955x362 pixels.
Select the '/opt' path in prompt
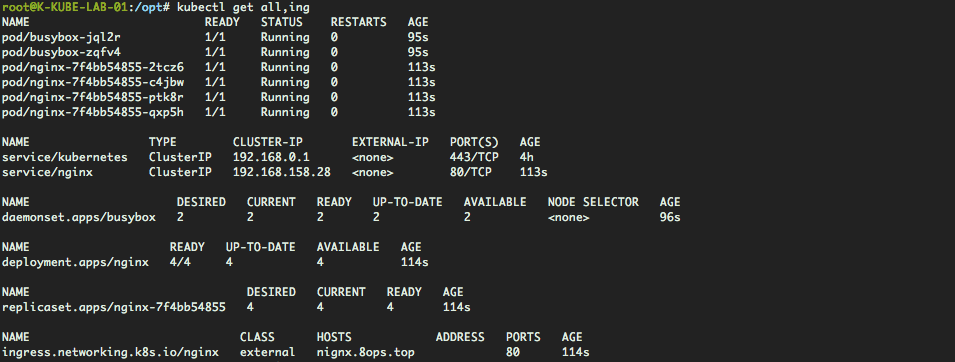tap(149, 7)
